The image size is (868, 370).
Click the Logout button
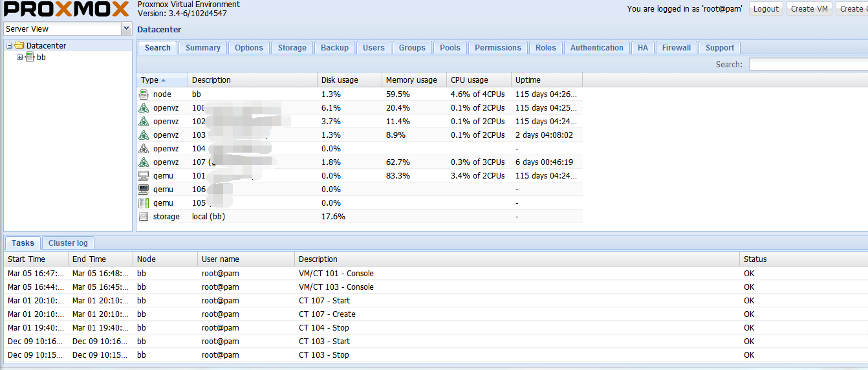click(766, 9)
